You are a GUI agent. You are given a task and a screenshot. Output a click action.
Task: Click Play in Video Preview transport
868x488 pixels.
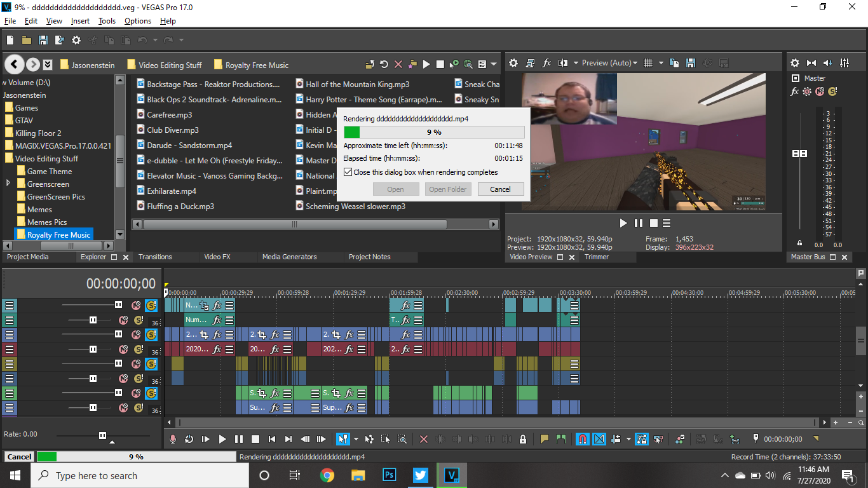pyautogui.click(x=623, y=223)
